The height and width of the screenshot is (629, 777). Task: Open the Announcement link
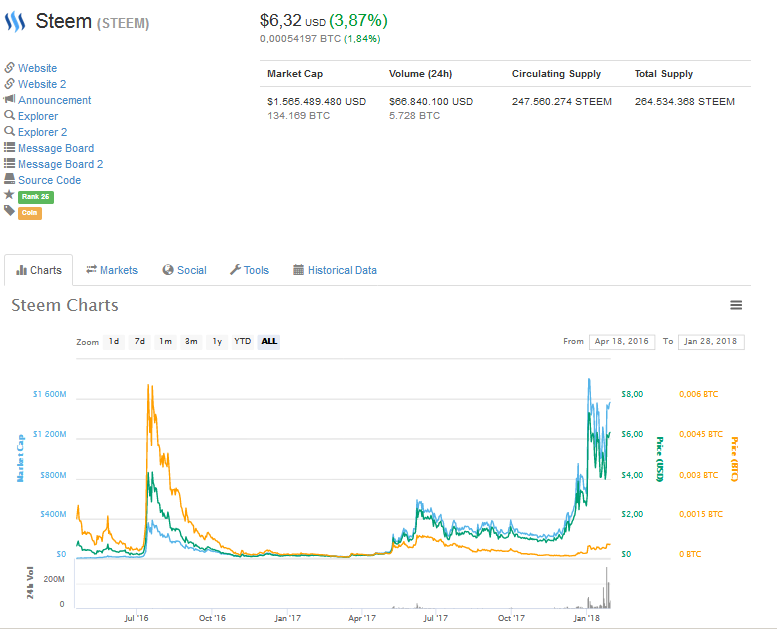coord(55,100)
